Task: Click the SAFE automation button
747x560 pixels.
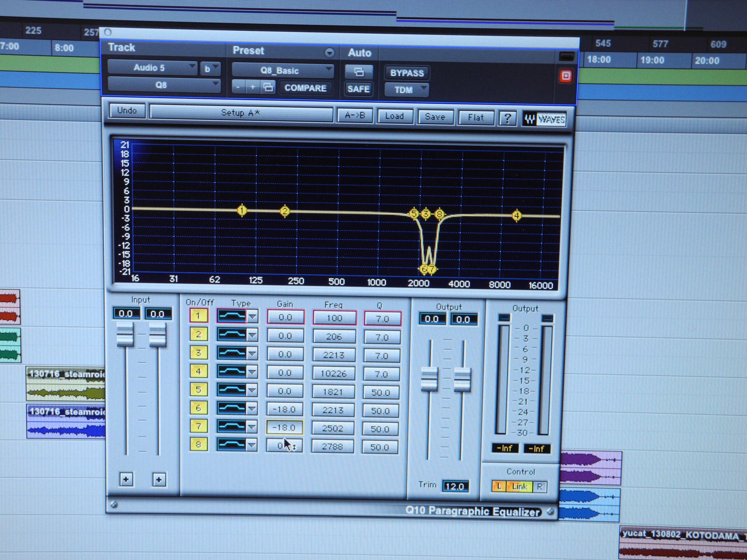Action: 359,89
